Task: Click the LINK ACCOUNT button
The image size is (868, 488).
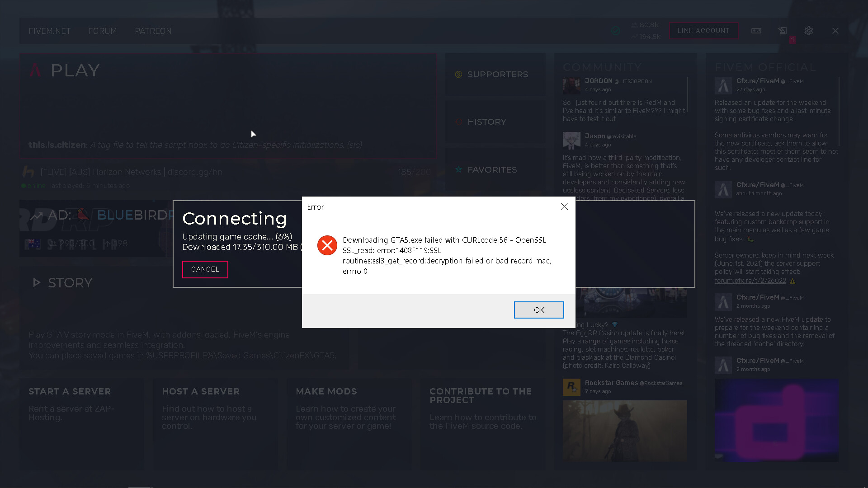Action: pyautogui.click(x=703, y=31)
